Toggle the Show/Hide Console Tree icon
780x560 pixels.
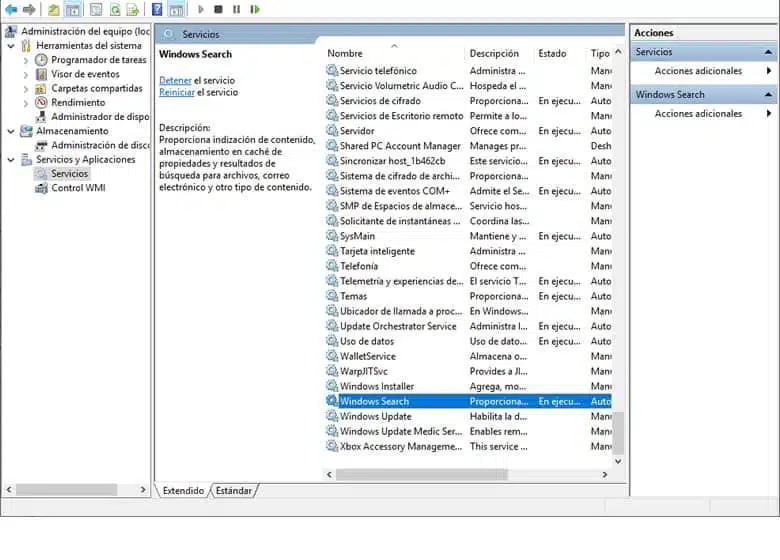(73, 9)
